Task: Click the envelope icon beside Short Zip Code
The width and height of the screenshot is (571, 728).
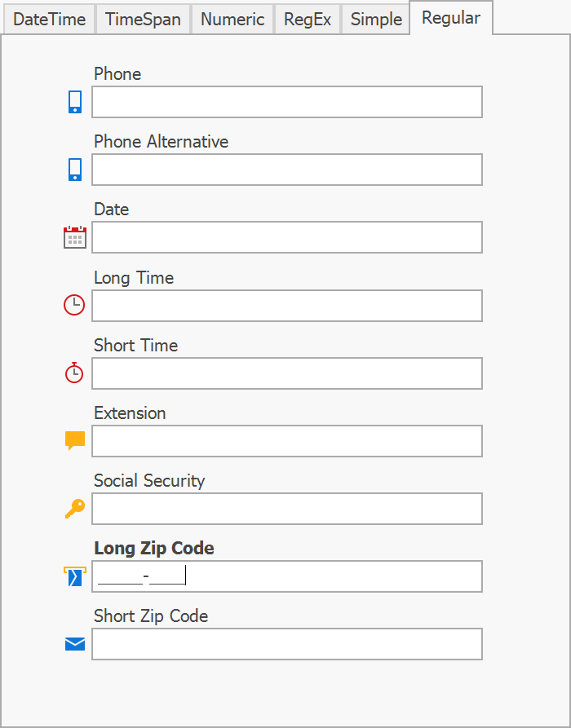Action: (75, 644)
